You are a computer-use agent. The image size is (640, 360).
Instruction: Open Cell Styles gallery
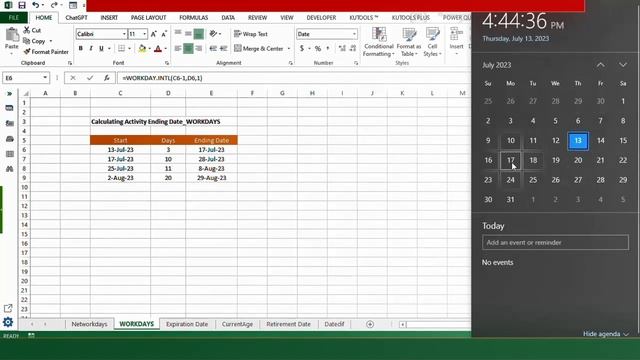point(433,42)
